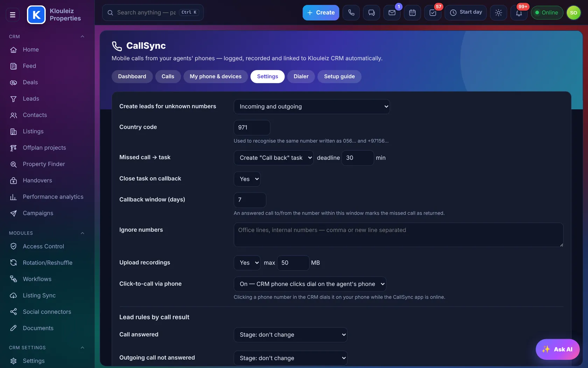588x368 pixels.
Task: Open the chat messages icon
Action: coord(371,13)
